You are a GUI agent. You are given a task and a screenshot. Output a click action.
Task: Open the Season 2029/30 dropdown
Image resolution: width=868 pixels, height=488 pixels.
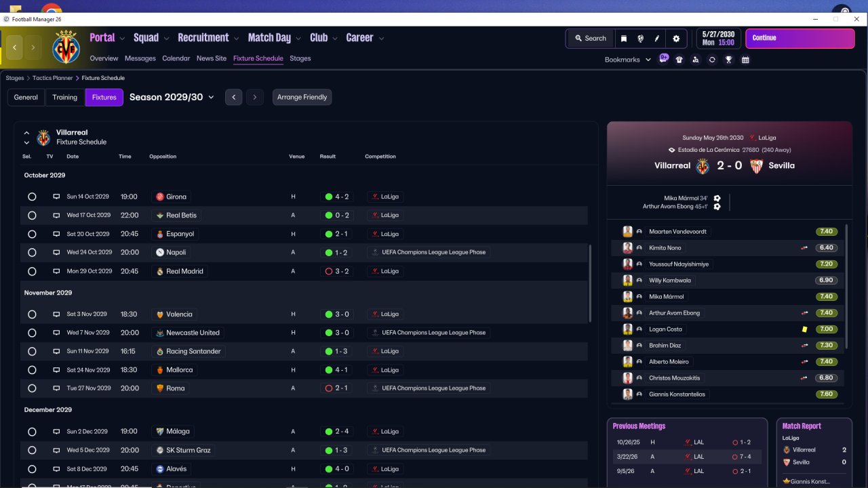click(x=172, y=97)
